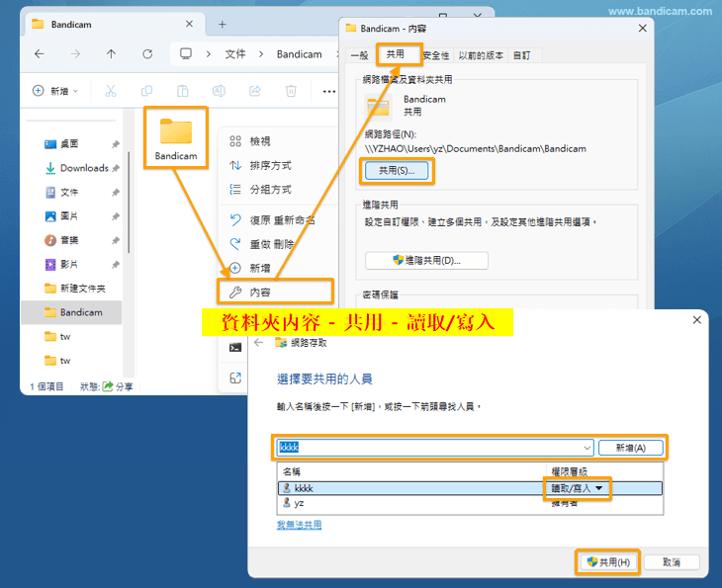Viewport: 722px width, 588px height.
Task: Switch to 共用 tab in properties dialog
Action: 395,54
